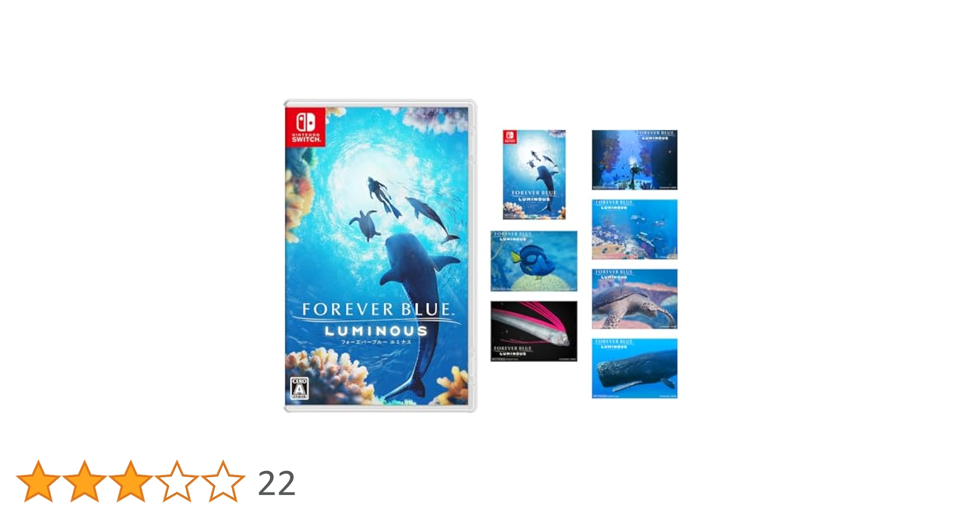Click the fourth empty rating star
The height and width of the screenshot is (513, 980).
[177, 482]
